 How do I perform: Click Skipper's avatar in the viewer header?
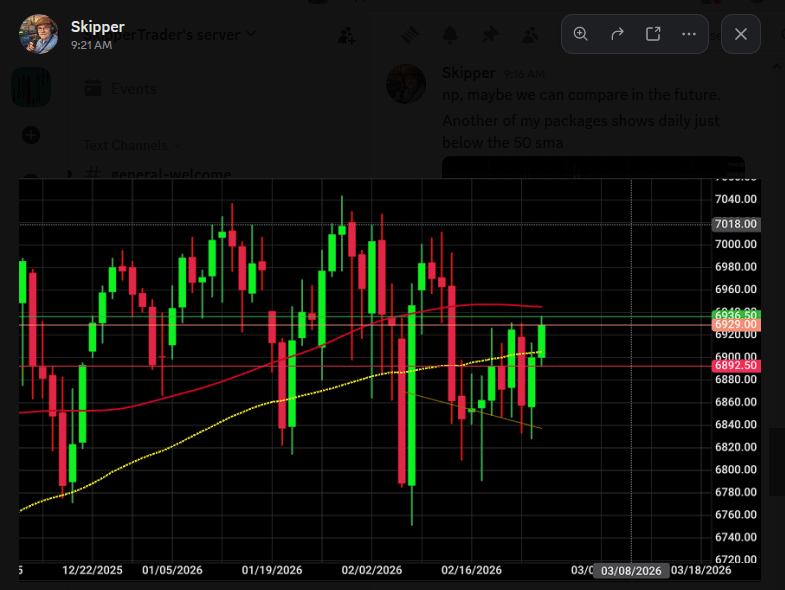coord(38,34)
